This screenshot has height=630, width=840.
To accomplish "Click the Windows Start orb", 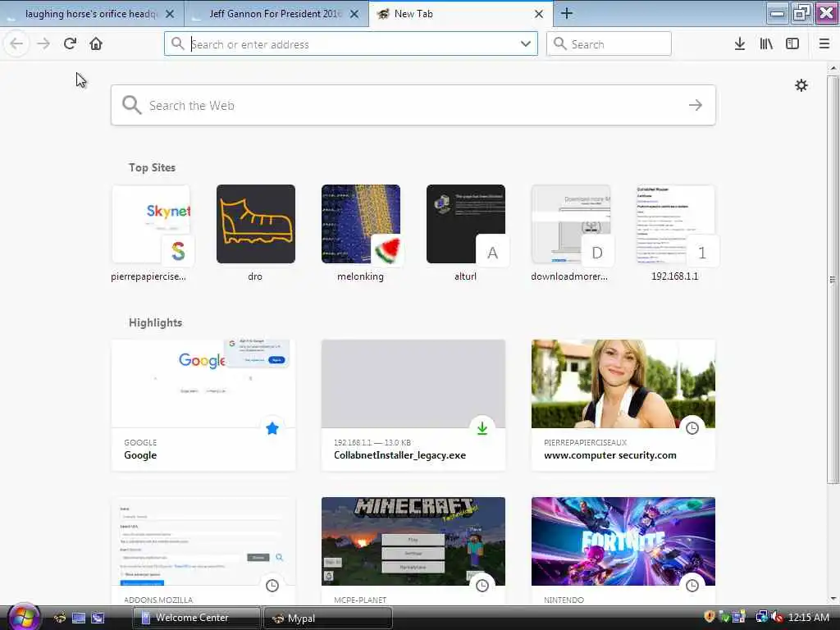I will point(24,617).
